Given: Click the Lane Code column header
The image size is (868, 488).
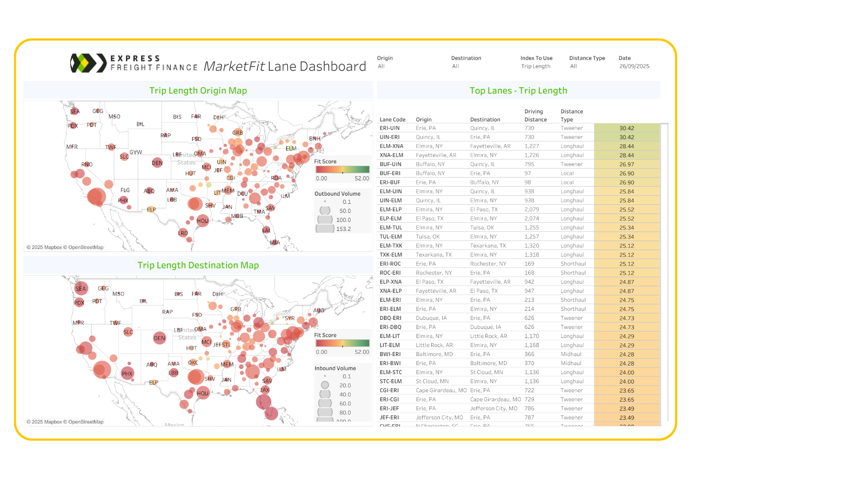Looking at the screenshot, I should [x=392, y=120].
